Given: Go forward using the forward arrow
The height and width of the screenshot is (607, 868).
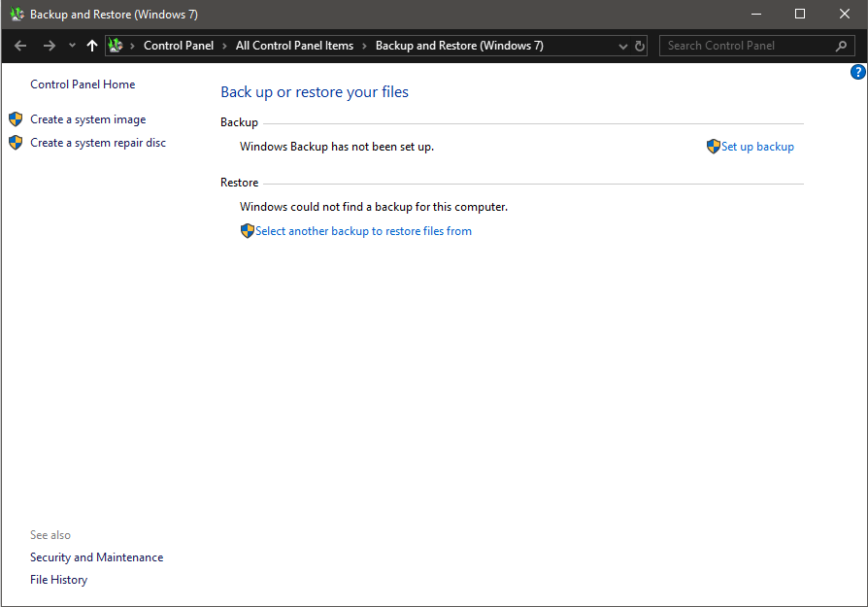Looking at the screenshot, I should [x=50, y=46].
